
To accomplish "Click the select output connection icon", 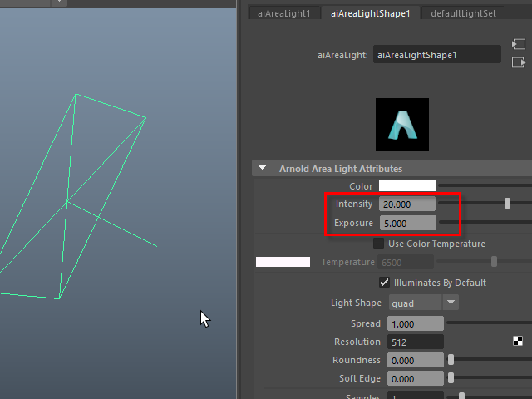I will [x=519, y=62].
